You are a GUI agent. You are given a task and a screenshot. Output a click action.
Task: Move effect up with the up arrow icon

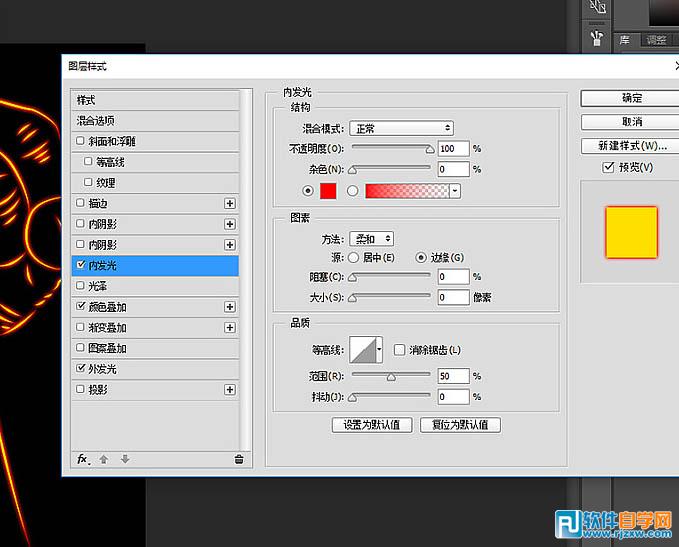click(x=103, y=459)
